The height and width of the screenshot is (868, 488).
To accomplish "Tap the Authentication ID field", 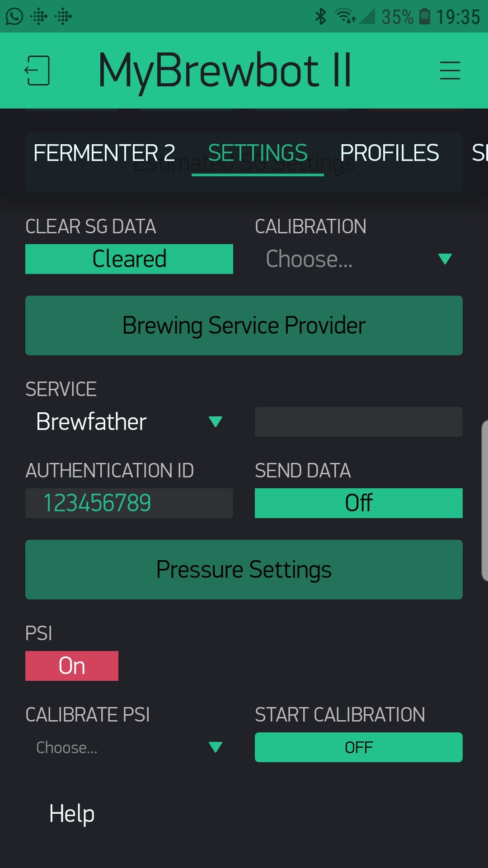I will click(129, 503).
